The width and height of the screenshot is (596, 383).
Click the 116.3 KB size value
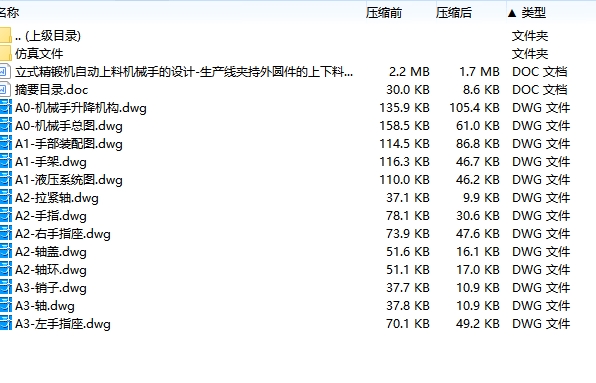point(404,162)
